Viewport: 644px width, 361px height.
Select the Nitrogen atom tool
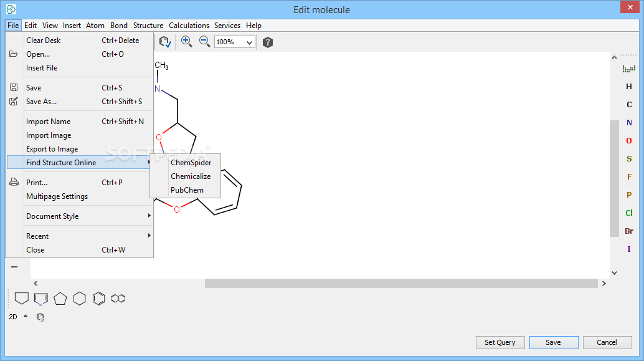pos(629,123)
